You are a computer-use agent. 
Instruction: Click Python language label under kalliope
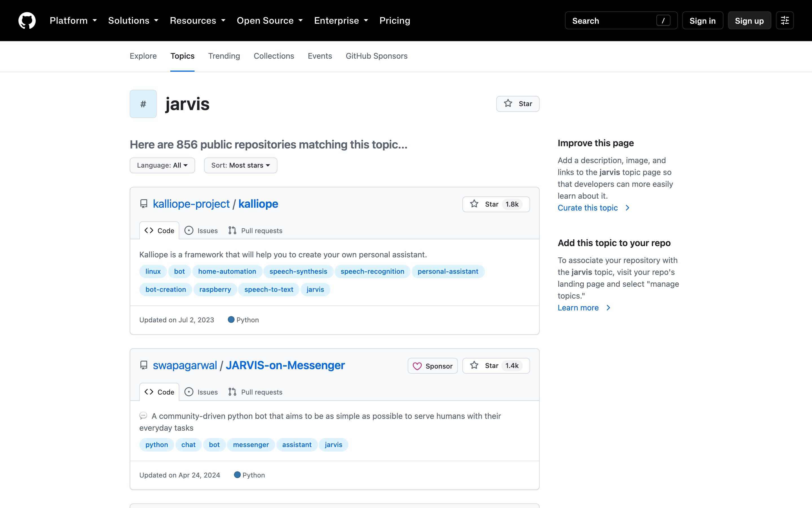click(x=243, y=320)
